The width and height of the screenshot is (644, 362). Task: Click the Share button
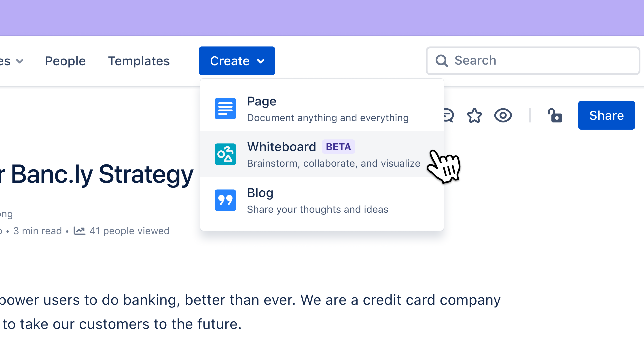606,115
